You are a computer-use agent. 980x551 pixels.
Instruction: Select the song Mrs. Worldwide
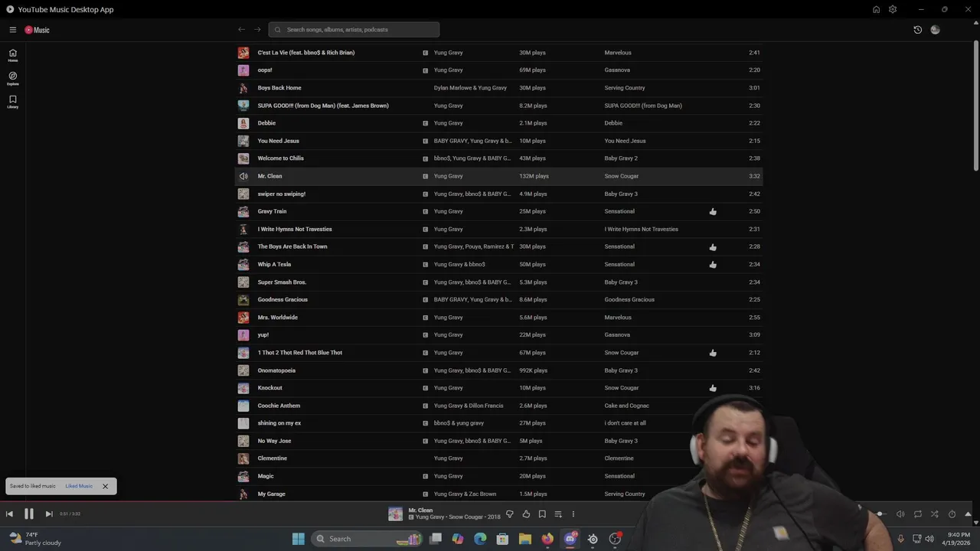coord(278,318)
